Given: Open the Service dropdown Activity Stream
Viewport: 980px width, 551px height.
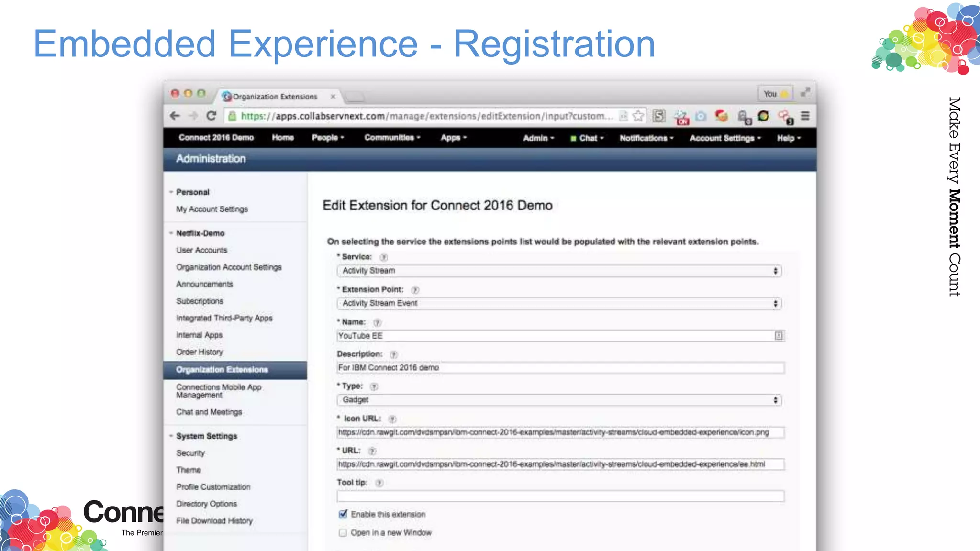Looking at the screenshot, I should pyautogui.click(x=559, y=271).
